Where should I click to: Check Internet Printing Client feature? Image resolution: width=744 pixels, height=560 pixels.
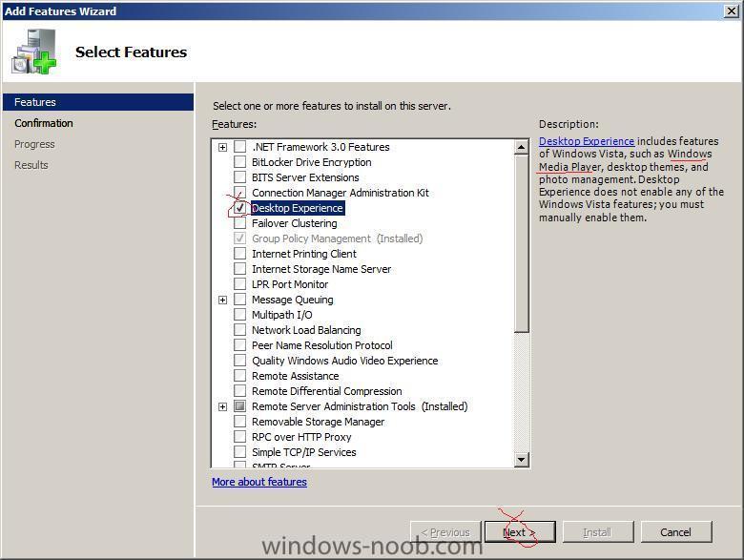(240, 254)
